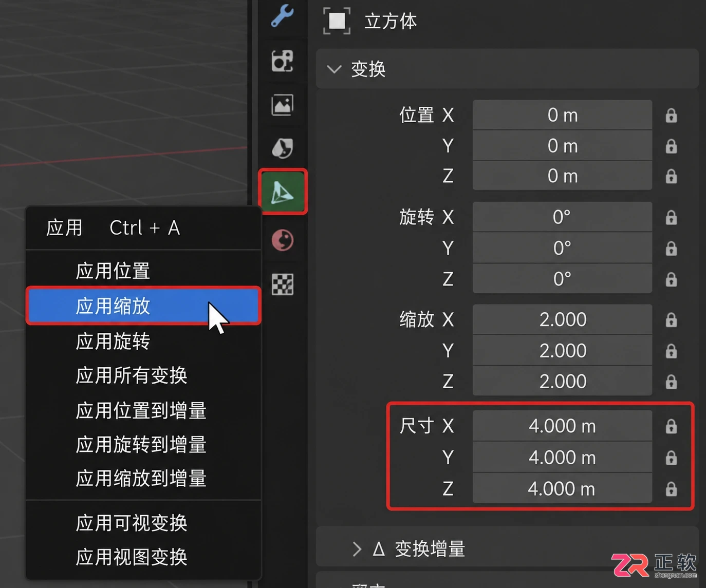
Task: Choose 应用旋转到增量 from the menu
Action: pyautogui.click(x=144, y=445)
